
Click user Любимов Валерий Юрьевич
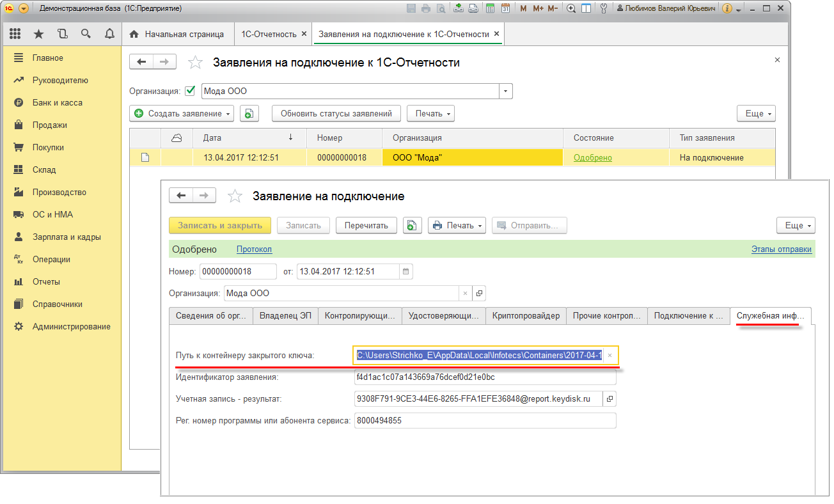665,8
